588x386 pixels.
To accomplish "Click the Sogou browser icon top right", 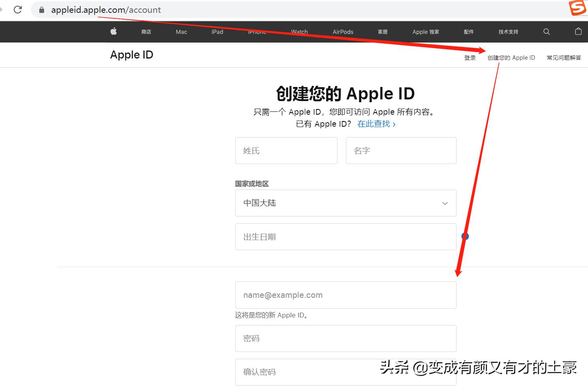I will pyautogui.click(x=577, y=8).
